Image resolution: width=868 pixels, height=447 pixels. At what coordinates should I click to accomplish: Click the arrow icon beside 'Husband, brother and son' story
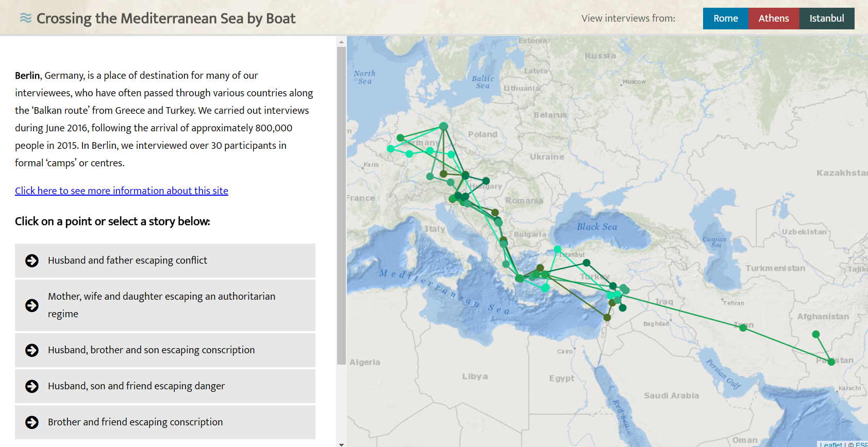click(31, 350)
